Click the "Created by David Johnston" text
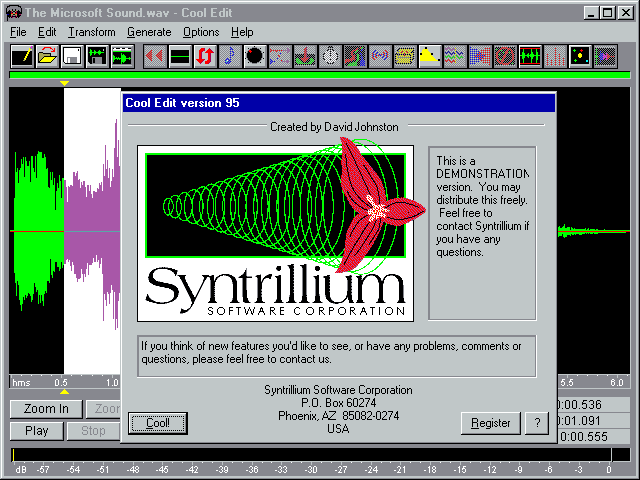This screenshot has width=640, height=480. (x=334, y=127)
